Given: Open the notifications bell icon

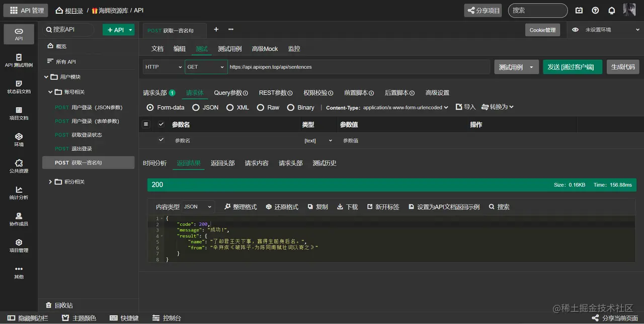Looking at the screenshot, I should [x=612, y=10].
